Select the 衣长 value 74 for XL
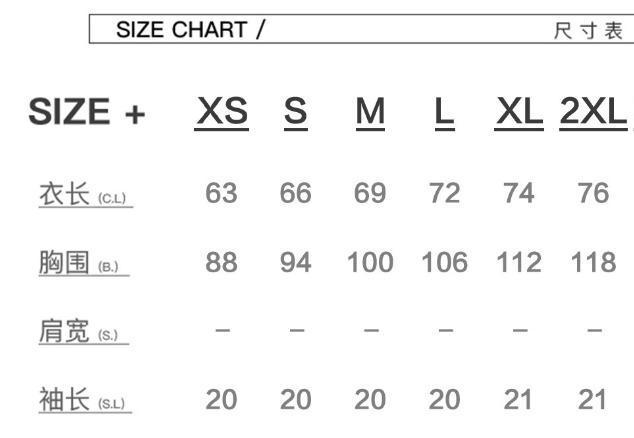This screenshot has width=634, height=438. (519, 193)
